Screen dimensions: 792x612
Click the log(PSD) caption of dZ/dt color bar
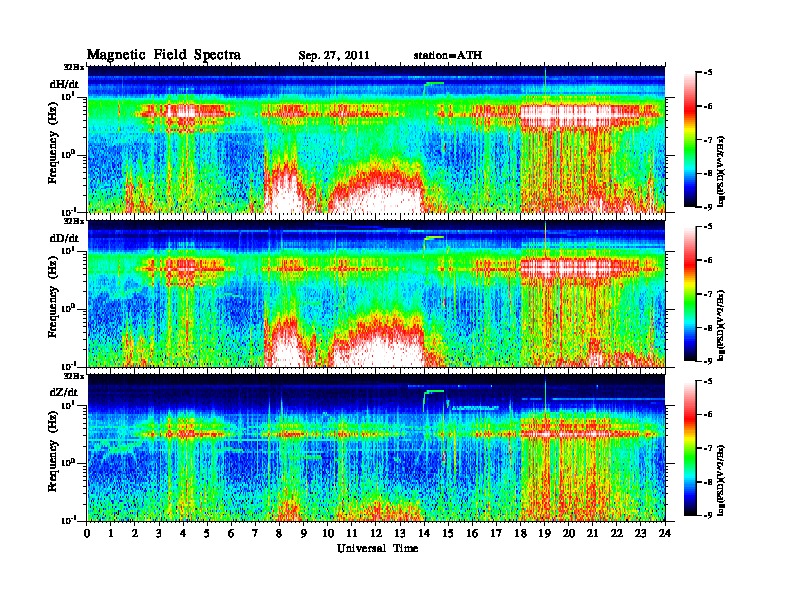tap(722, 480)
